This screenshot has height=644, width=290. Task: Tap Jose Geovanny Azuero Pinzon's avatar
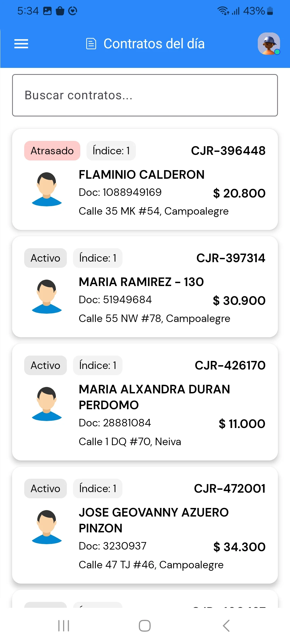[x=47, y=527]
